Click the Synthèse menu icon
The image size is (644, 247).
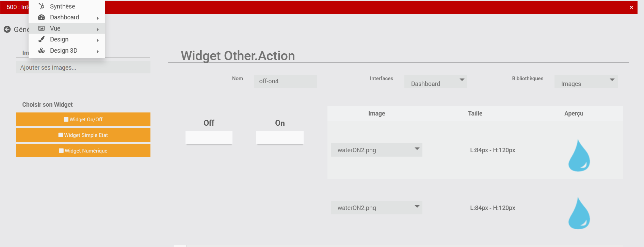tap(42, 6)
